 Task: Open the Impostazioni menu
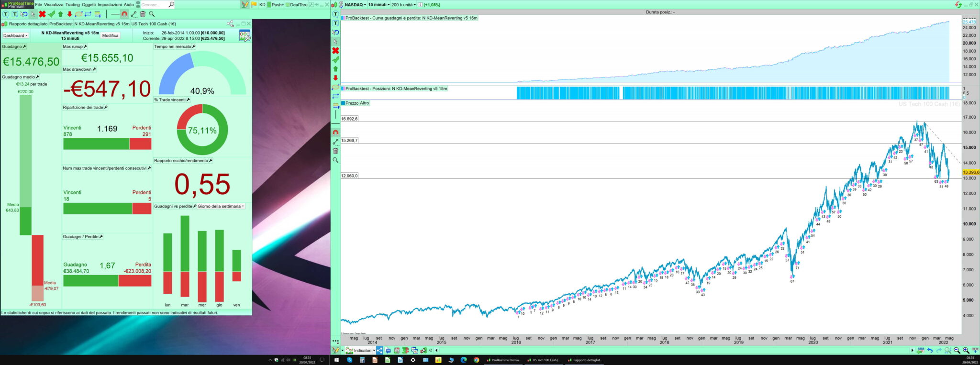click(x=110, y=5)
